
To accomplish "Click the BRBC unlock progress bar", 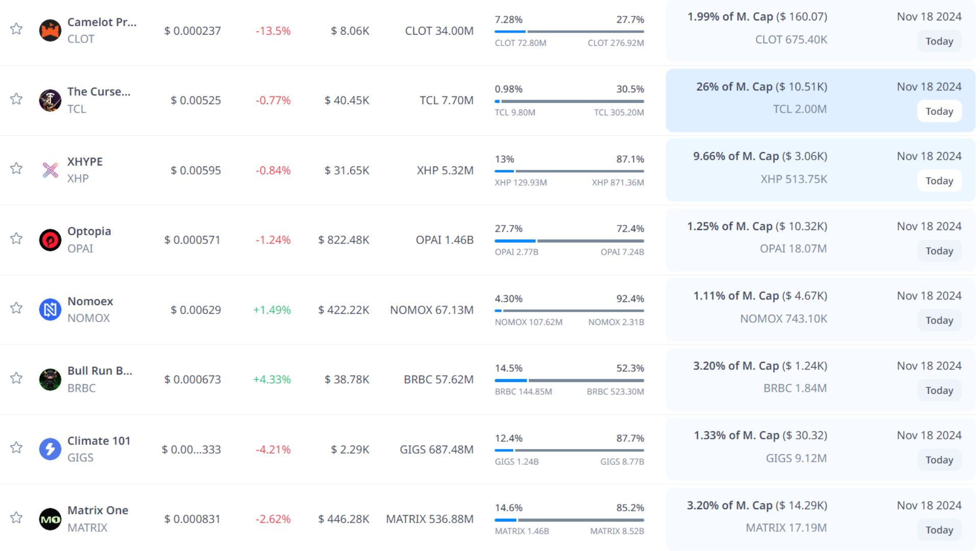I will tap(569, 381).
